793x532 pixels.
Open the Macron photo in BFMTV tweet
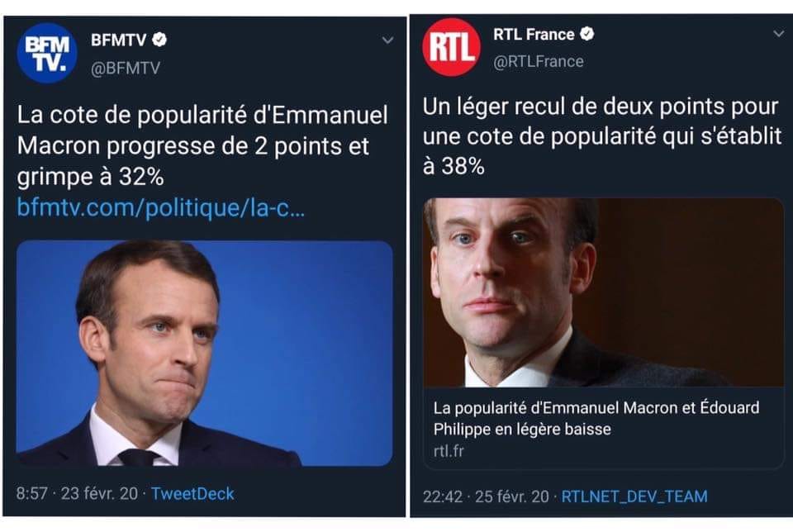click(x=204, y=353)
